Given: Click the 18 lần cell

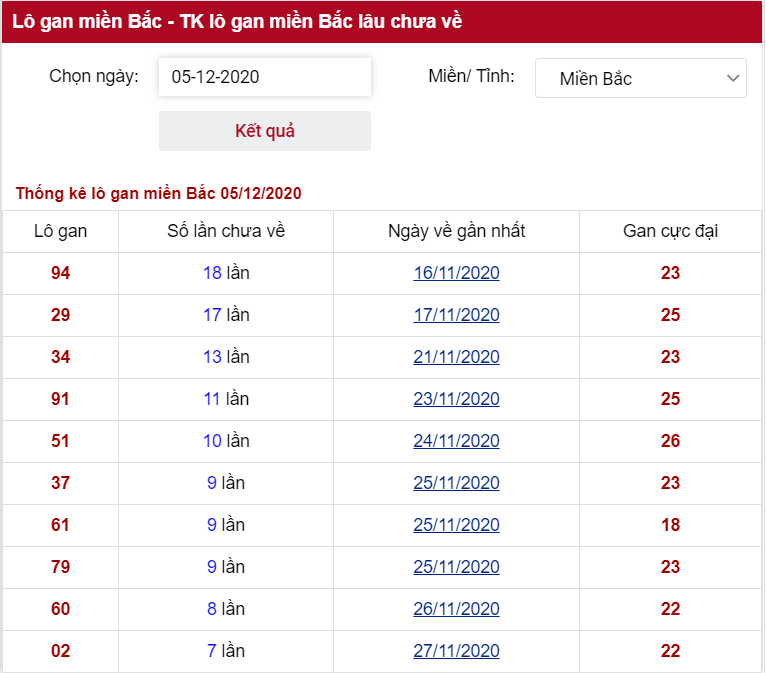Looking at the screenshot, I should pos(226,273).
